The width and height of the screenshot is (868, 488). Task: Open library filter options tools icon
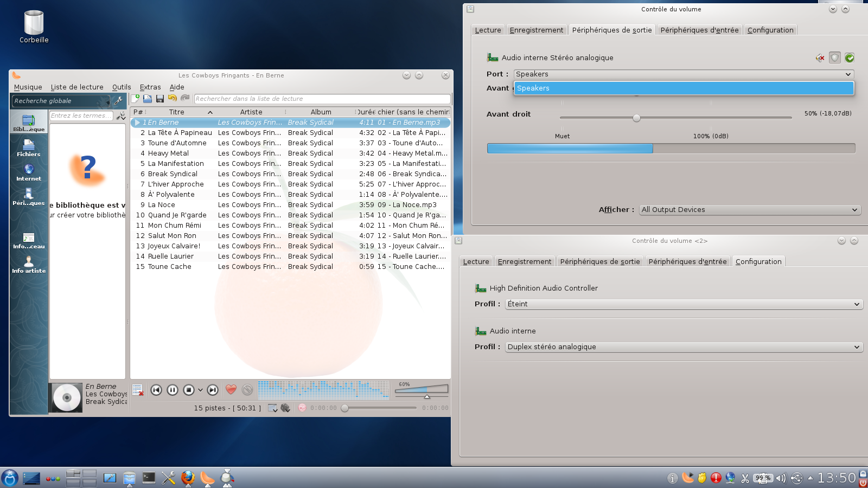120,115
